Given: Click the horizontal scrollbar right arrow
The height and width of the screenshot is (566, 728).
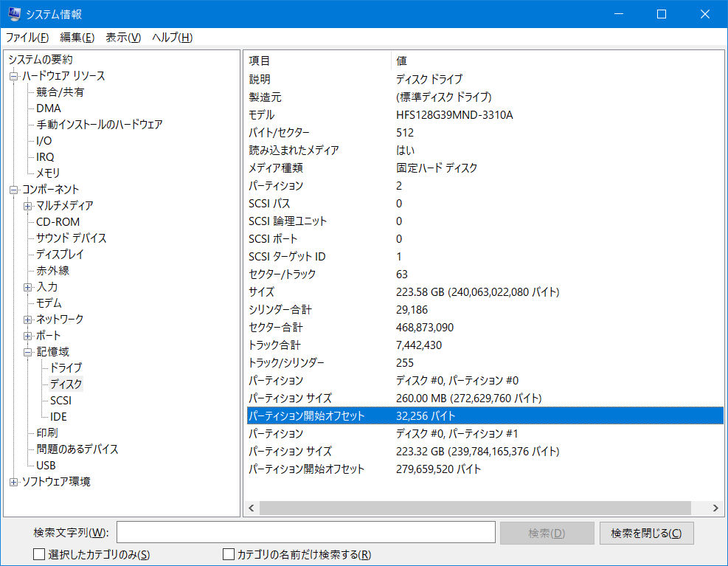Looking at the screenshot, I should (x=714, y=508).
